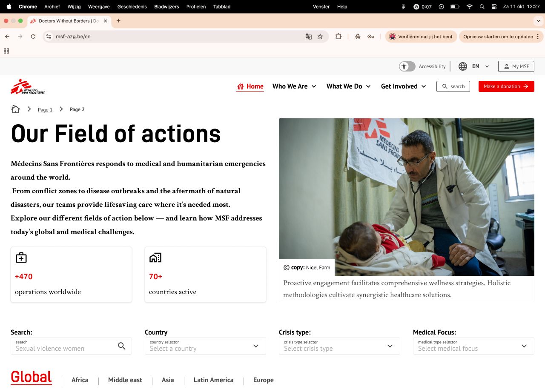Open macOS Spotlight search icon
Viewport: 545px width, 392px height.
coord(482,6)
